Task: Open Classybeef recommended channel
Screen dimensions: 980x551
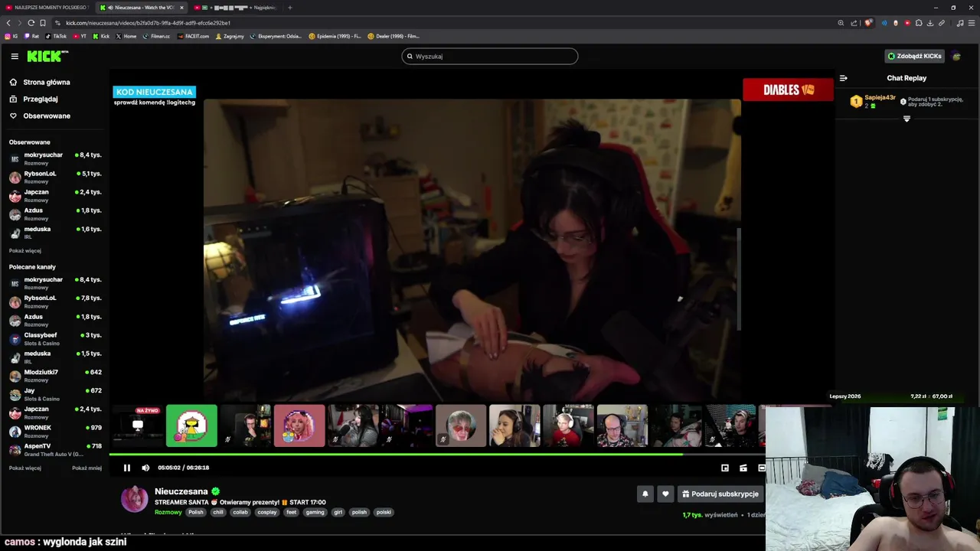Action: (x=55, y=338)
